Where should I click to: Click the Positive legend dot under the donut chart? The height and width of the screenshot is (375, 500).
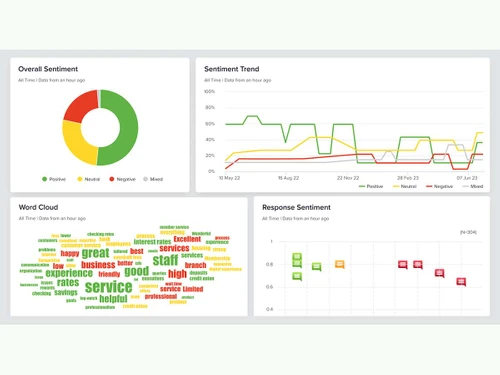(x=44, y=179)
